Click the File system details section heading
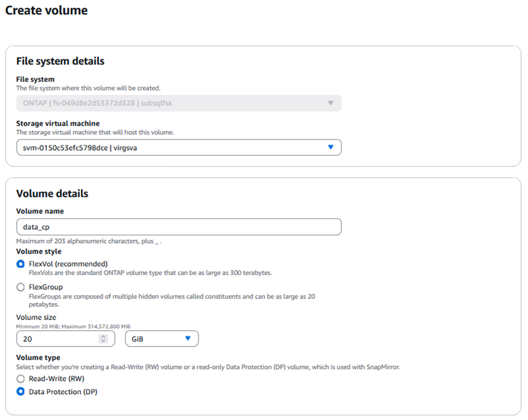 pyautogui.click(x=60, y=61)
